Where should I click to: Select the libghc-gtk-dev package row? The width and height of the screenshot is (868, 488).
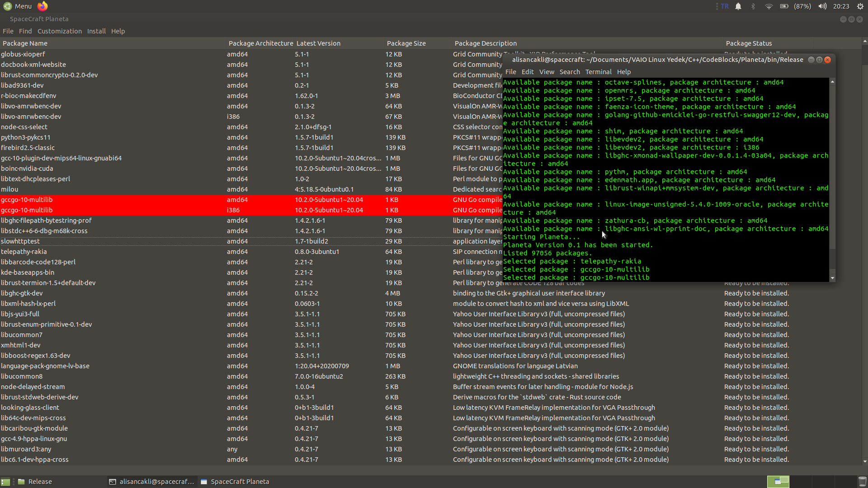[430, 293]
